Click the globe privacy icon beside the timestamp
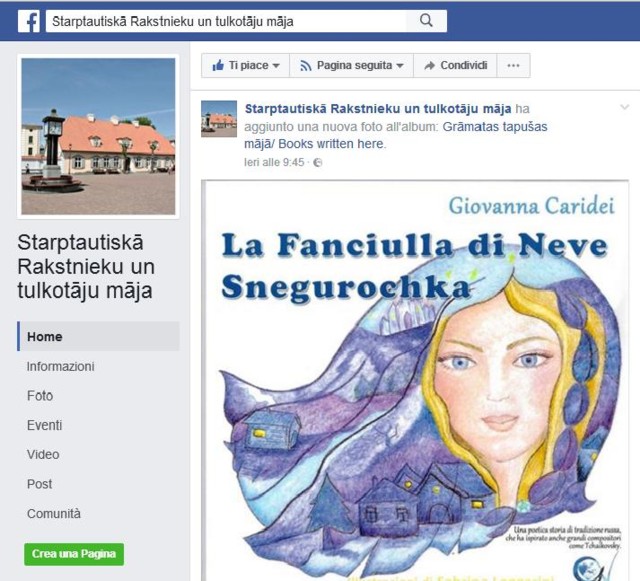The width and height of the screenshot is (640, 581). pyautogui.click(x=318, y=163)
